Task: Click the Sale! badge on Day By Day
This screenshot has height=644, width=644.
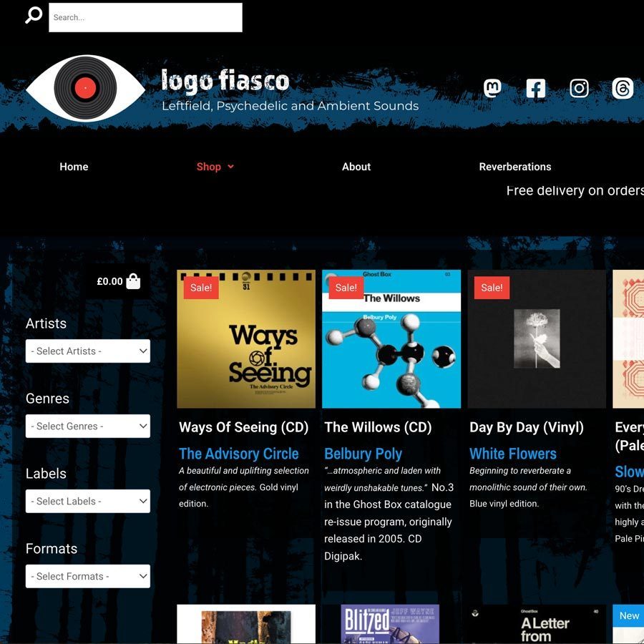Action: [x=492, y=288]
